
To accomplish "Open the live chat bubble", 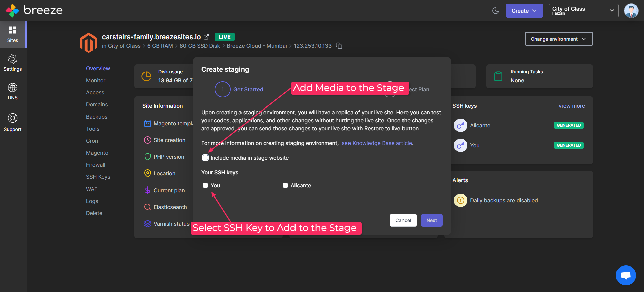I will [x=626, y=275].
